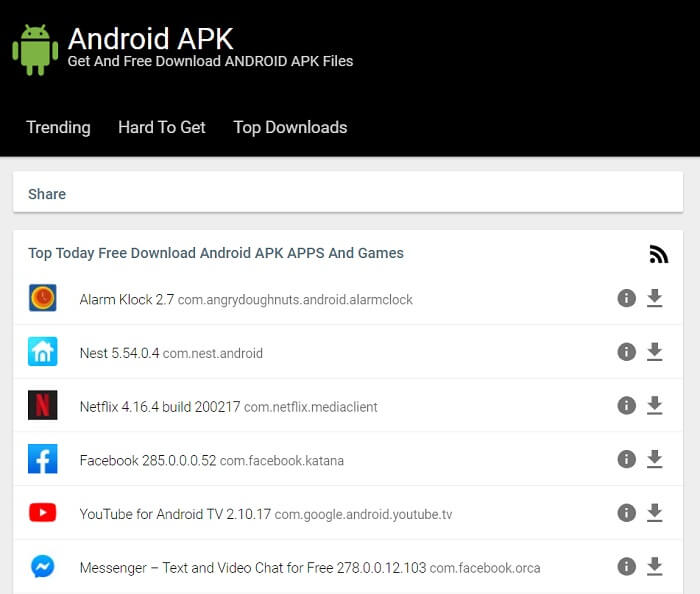Viewport: 700px width, 594px height.
Task: Download Messenger APK file
Action: coord(654,566)
